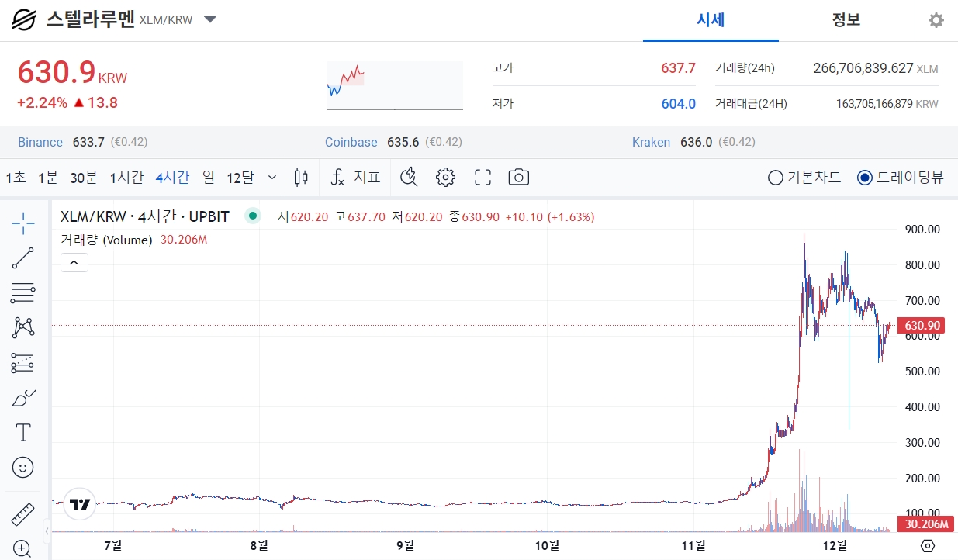
Task: Click the main price 630.9 KRW
Action: tap(72, 72)
